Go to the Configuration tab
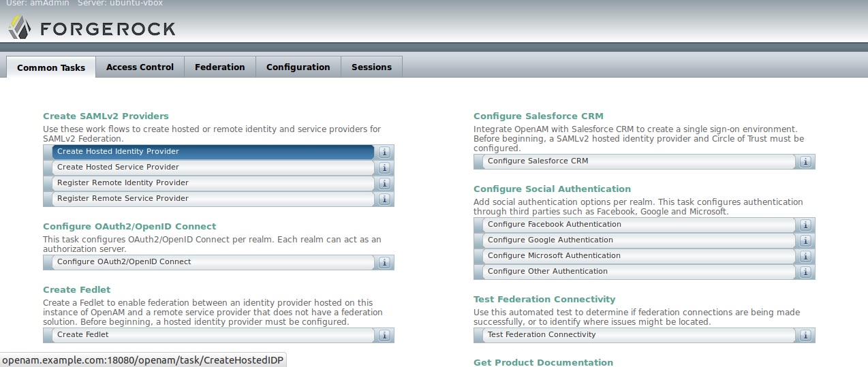Viewport: 868px width, 367px height. point(298,67)
